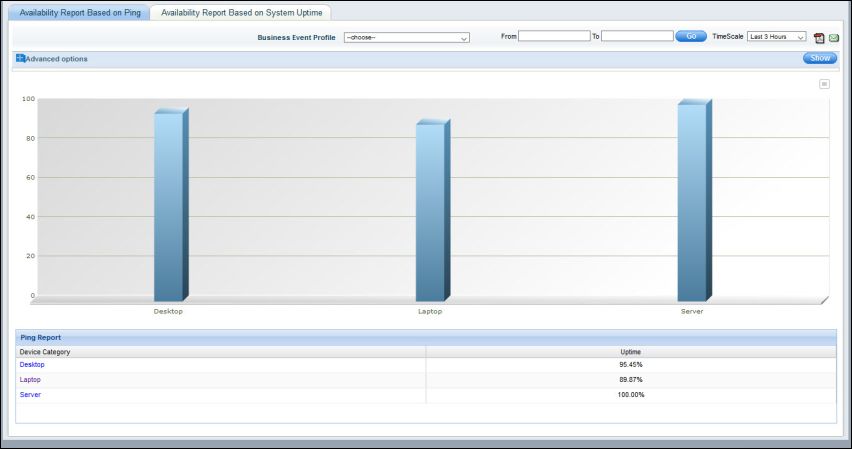
Task: Email this report via envelope icon
Action: [834, 38]
